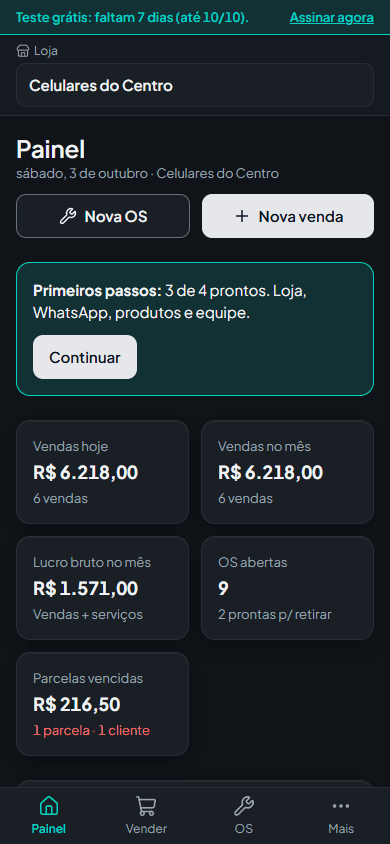This screenshot has height=844, width=390.
Task: Tap the Vender shopping cart icon
Action: [x=146, y=806]
